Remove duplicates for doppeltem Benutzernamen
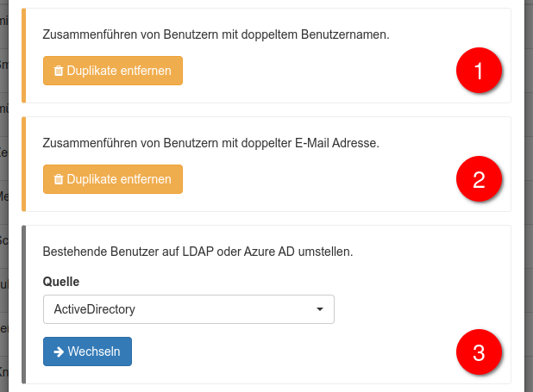This screenshot has height=392, width=533. 113,71
